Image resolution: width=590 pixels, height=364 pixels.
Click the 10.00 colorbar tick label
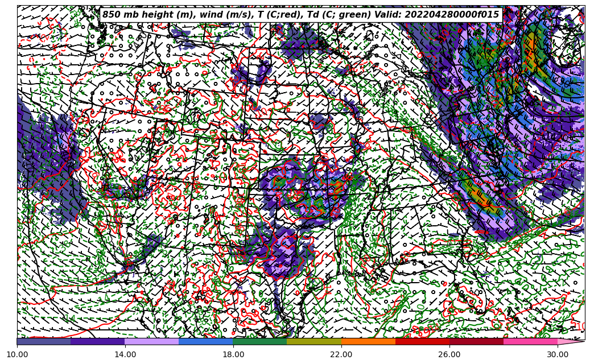17,354
